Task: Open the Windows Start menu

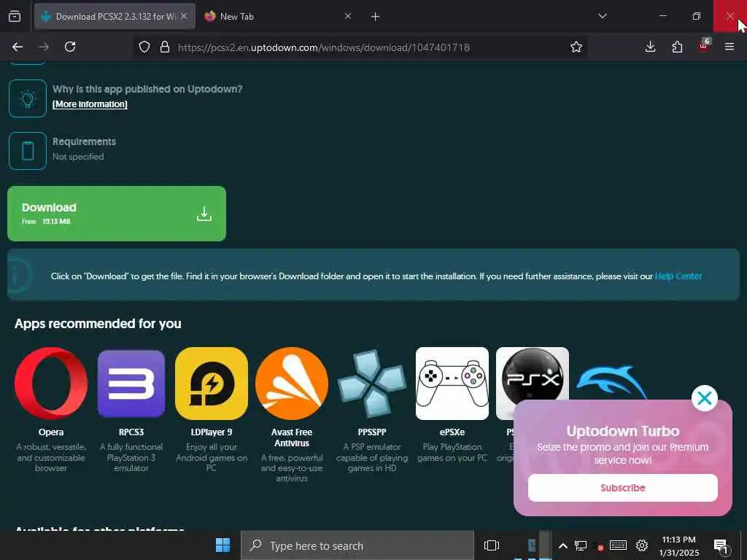Action: [x=223, y=545]
